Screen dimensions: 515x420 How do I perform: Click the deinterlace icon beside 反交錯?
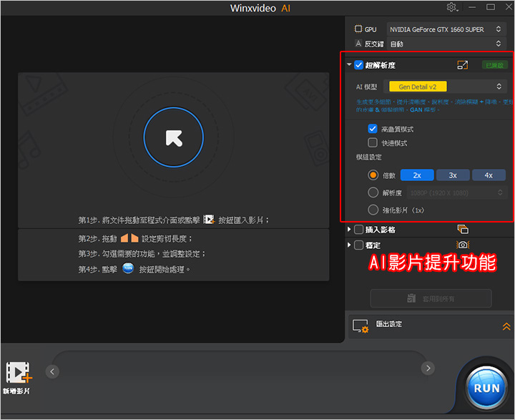(x=358, y=44)
